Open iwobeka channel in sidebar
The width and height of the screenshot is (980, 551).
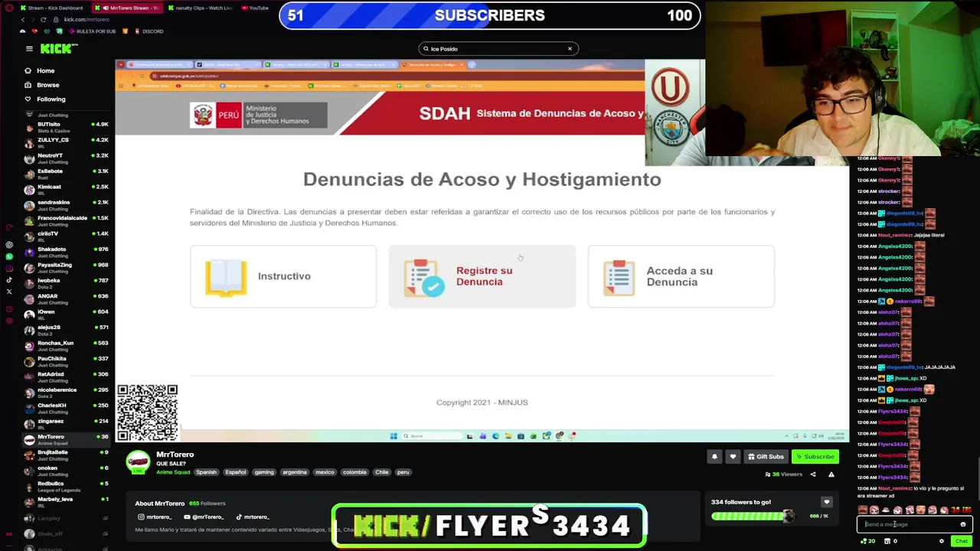67,283
